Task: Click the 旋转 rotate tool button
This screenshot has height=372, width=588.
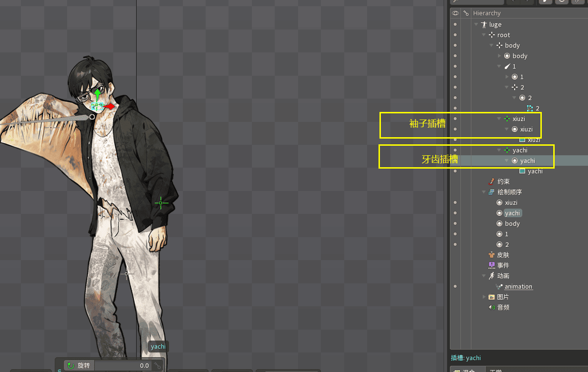Action: [79, 365]
